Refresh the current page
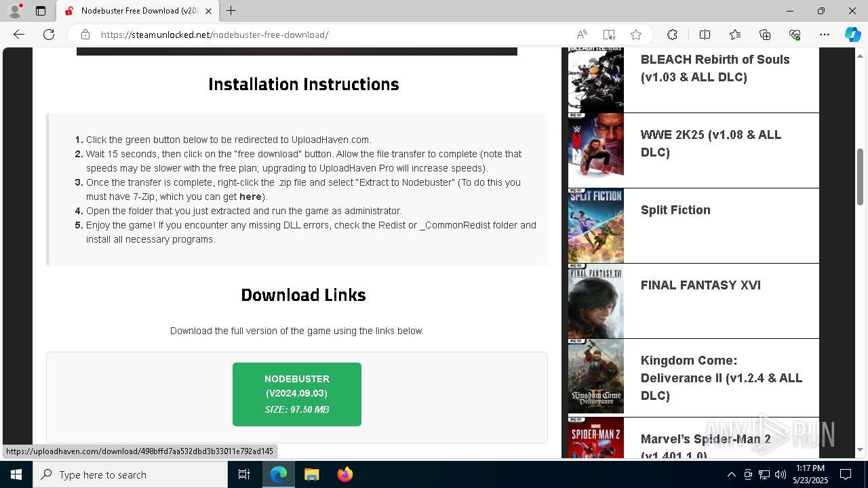The image size is (868, 488). click(x=49, y=35)
